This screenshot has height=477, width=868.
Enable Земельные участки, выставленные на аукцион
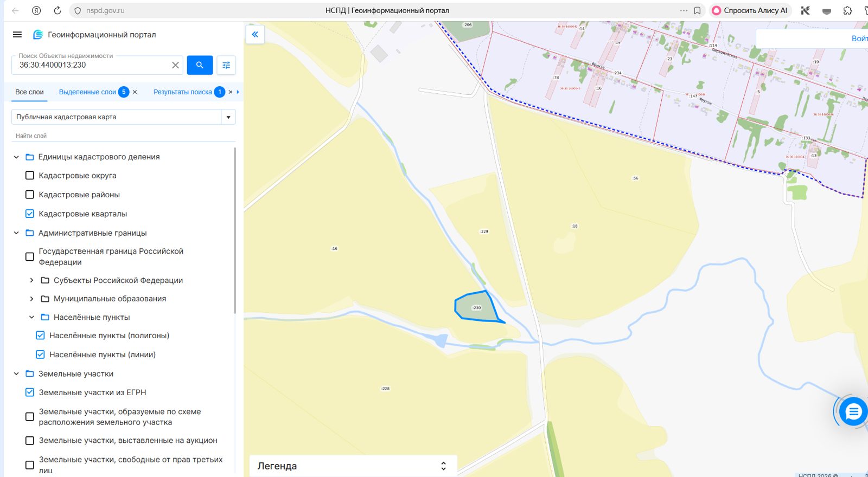point(30,441)
